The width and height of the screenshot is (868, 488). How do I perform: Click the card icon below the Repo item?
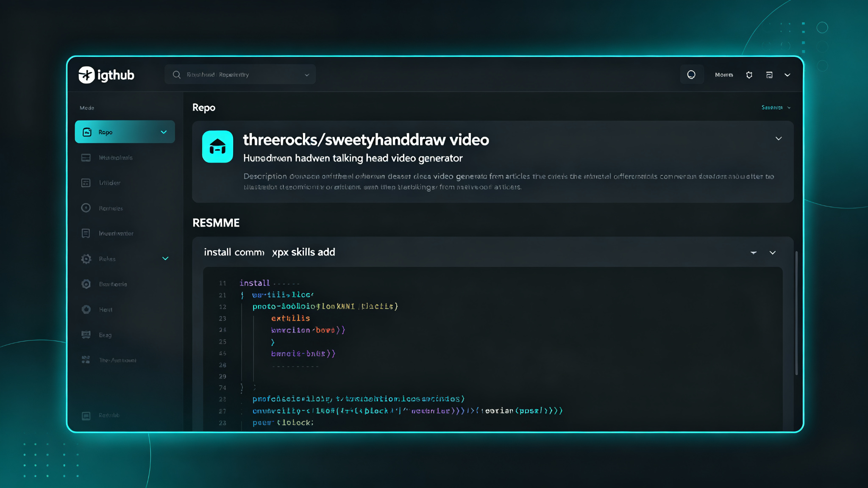pos(86,158)
